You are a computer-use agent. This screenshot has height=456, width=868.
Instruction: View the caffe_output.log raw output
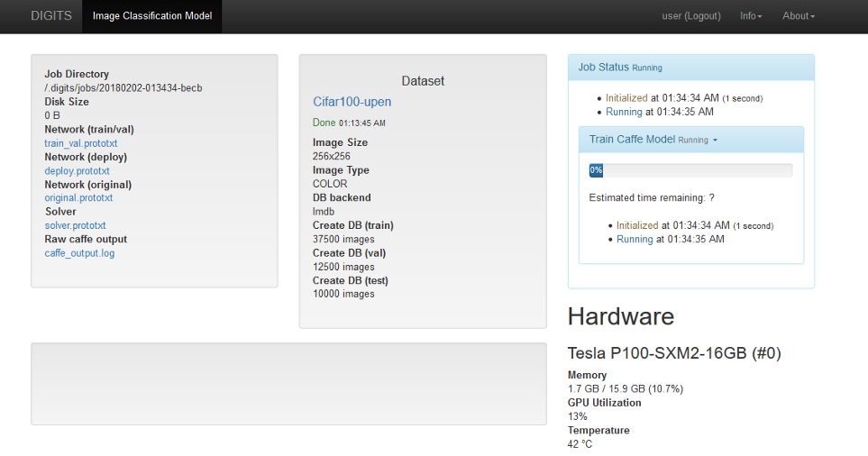point(79,253)
